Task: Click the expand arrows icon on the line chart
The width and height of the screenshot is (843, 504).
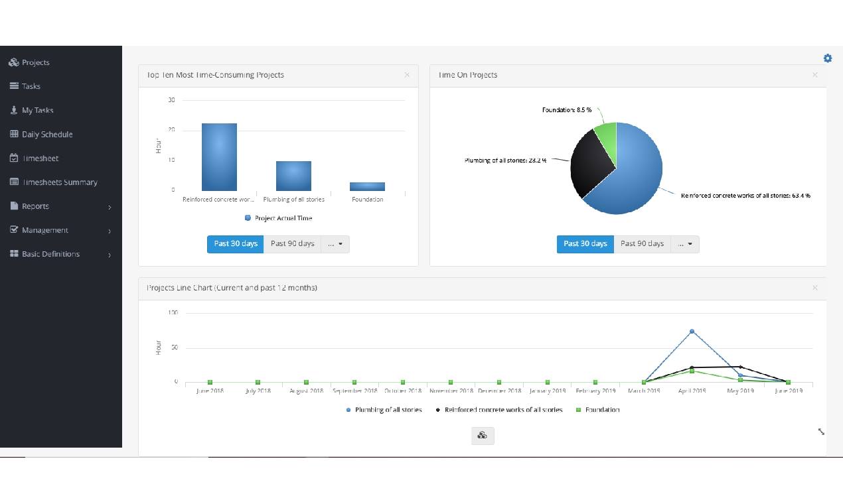Action: [x=821, y=432]
